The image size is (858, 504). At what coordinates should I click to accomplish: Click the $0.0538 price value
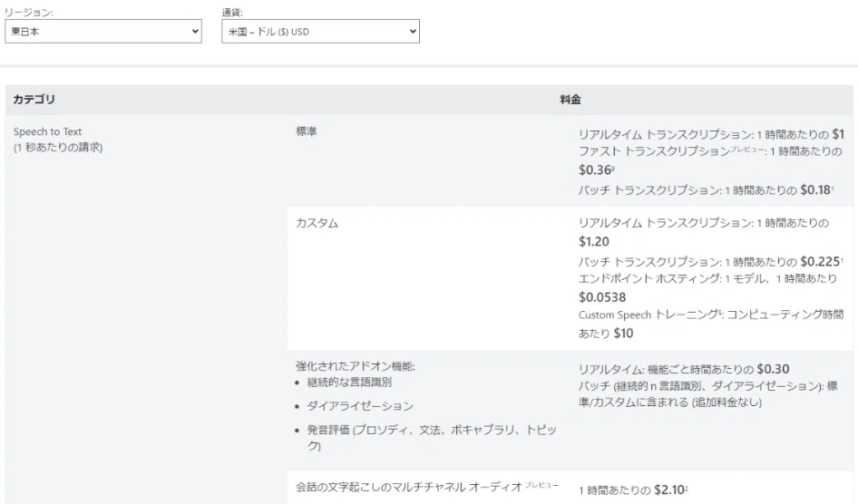click(x=602, y=297)
